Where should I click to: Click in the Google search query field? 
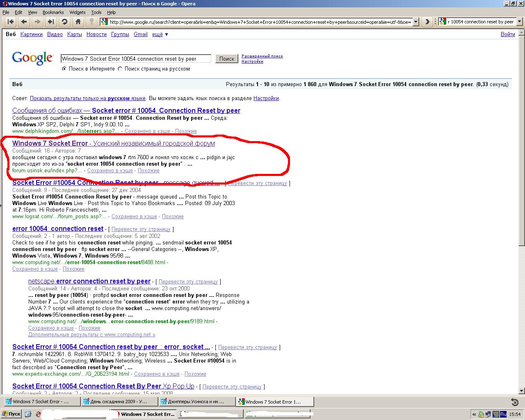tap(136, 59)
